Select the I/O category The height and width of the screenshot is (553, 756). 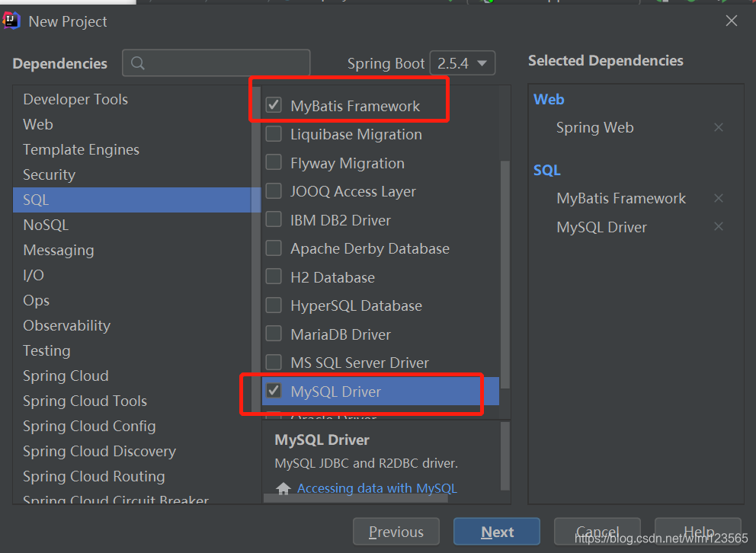click(x=137, y=275)
